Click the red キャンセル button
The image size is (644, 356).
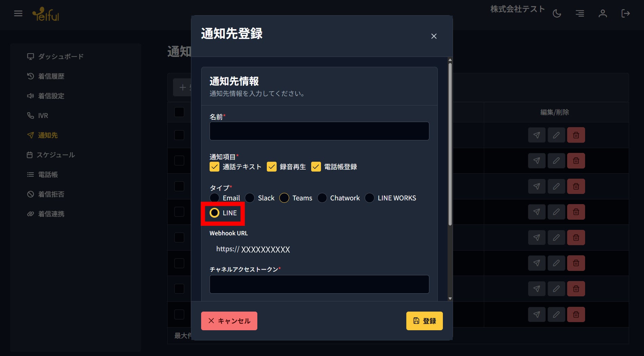point(229,321)
